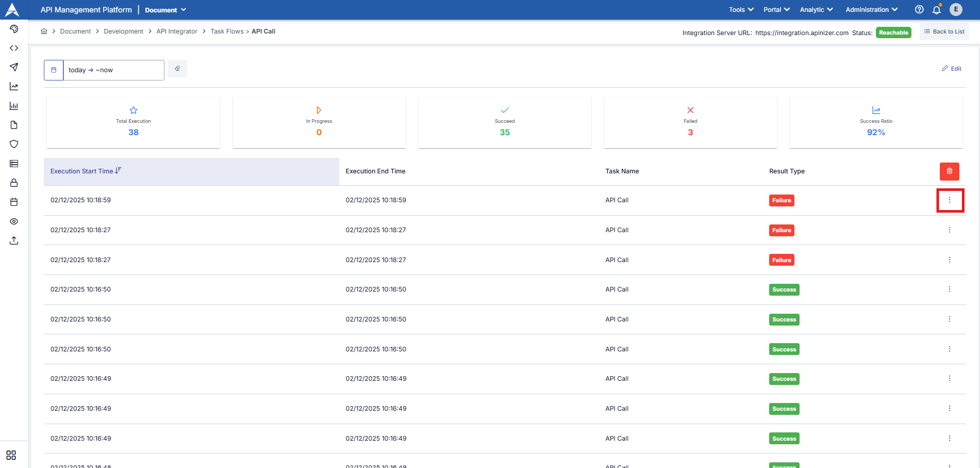Click the eye icon in sidebar
980x468 pixels.
(x=14, y=221)
